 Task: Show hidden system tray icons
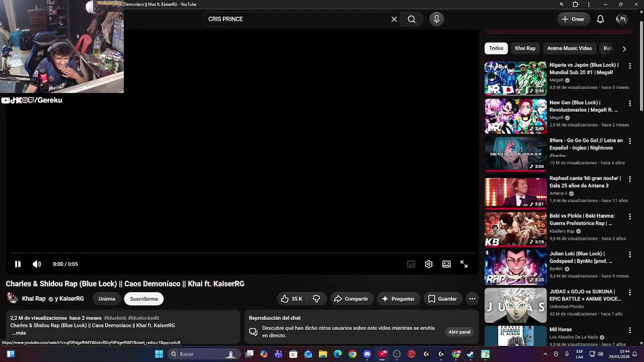[545, 354]
